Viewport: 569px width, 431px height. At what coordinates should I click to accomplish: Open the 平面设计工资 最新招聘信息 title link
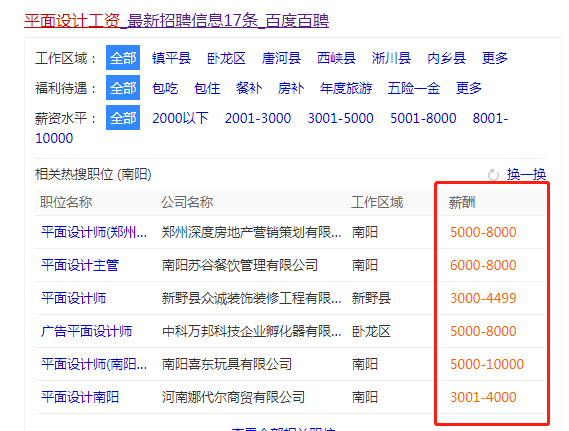tap(176, 21)
